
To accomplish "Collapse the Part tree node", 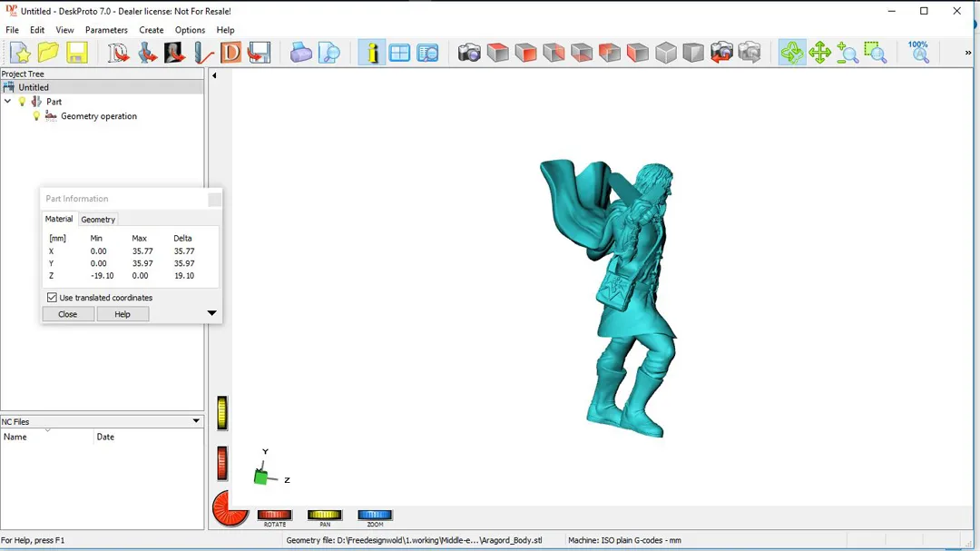I will click(x=7, y=101).
